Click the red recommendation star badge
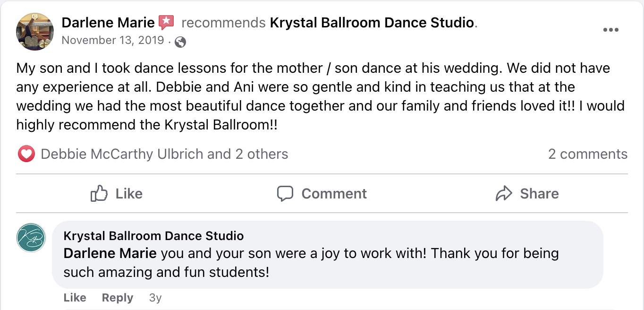 (166, 22)
